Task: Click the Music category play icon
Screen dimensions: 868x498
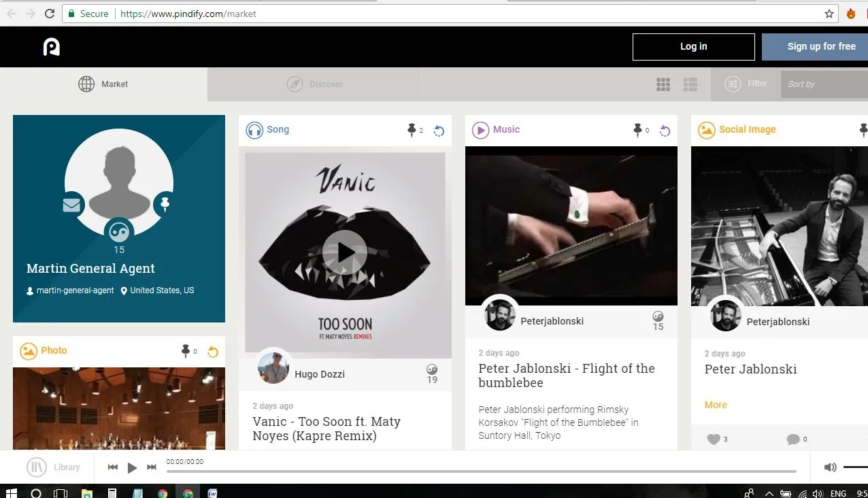Action: coord(481,130)
